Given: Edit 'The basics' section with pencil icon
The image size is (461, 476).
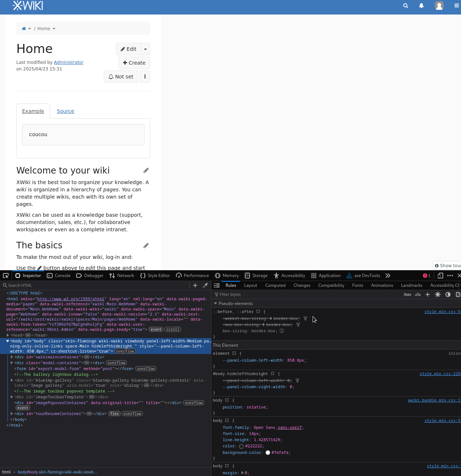Looking at the screenshot, I should 146,246.
